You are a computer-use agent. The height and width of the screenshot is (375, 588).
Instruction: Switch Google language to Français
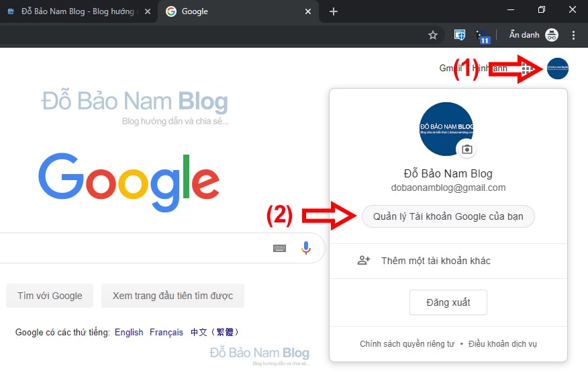(166, 332)
